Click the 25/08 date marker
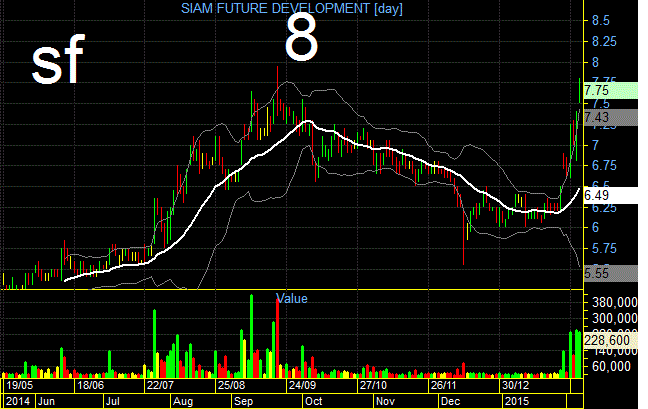 tap(231, 385)
